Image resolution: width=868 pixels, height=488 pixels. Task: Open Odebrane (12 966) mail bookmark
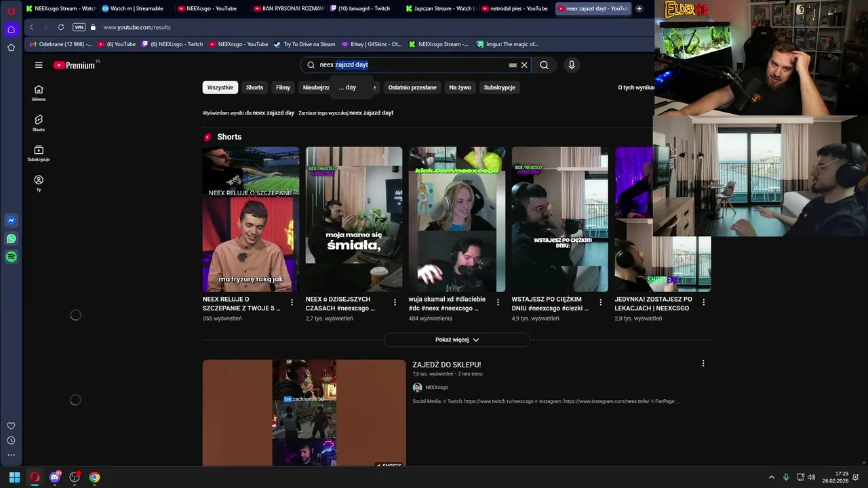point(60,44)
